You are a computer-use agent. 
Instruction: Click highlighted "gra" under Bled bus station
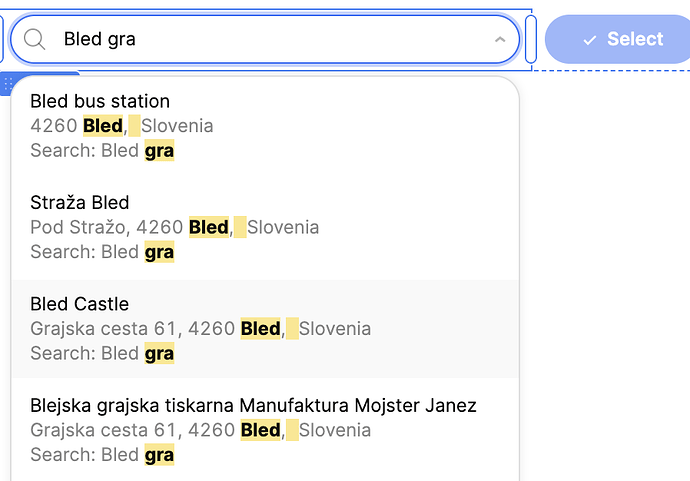point(159,151)
